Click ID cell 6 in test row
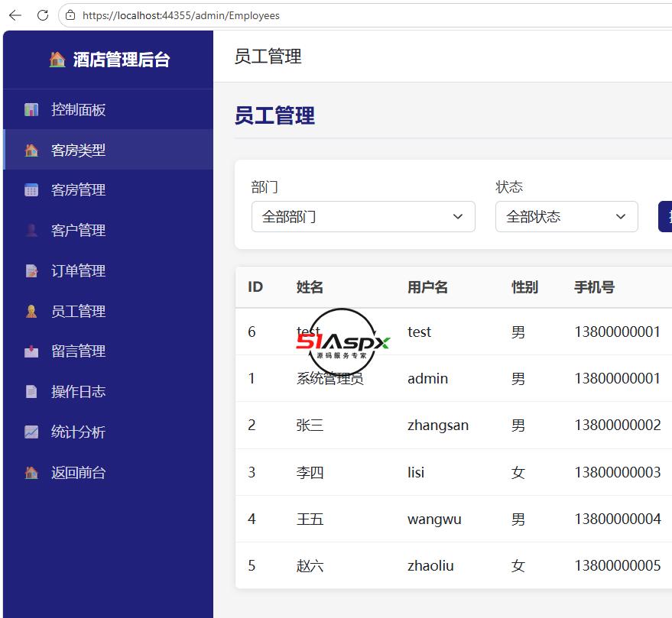The image size is (672, 618). tap(252, 332)
